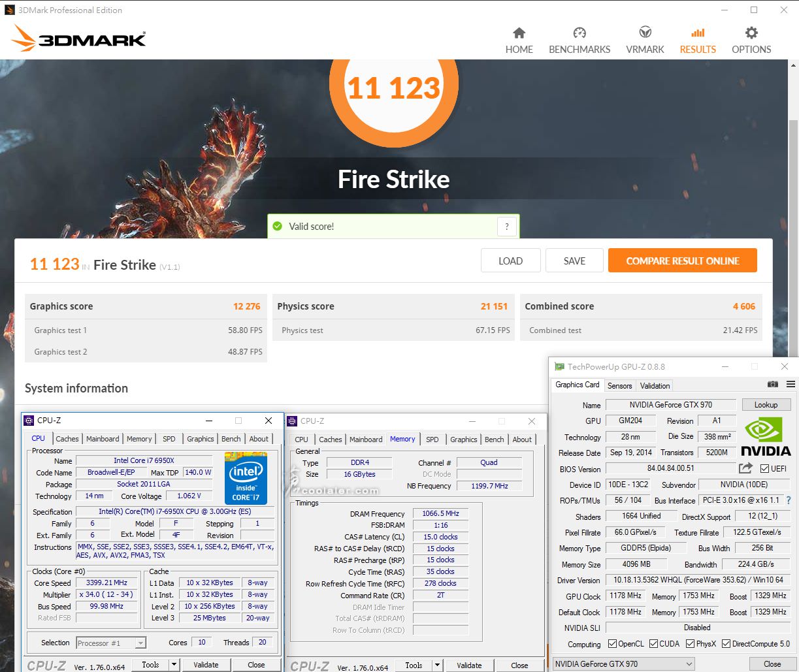
Task: Open Caches tab in CPU-Z processor window
Action: click(x=67, y=439)
